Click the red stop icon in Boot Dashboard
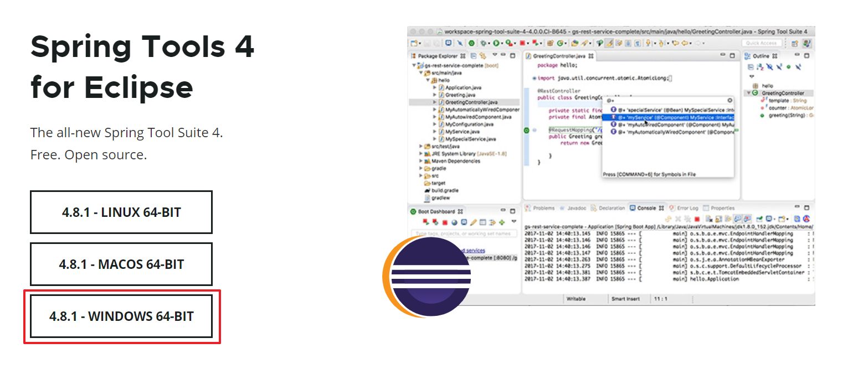The width and height of the screenshot is (868, 369). (445, 222)
